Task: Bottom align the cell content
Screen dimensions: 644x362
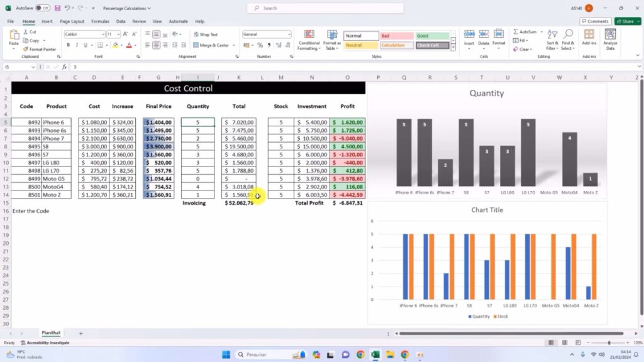Action: [x=165, y=35]
